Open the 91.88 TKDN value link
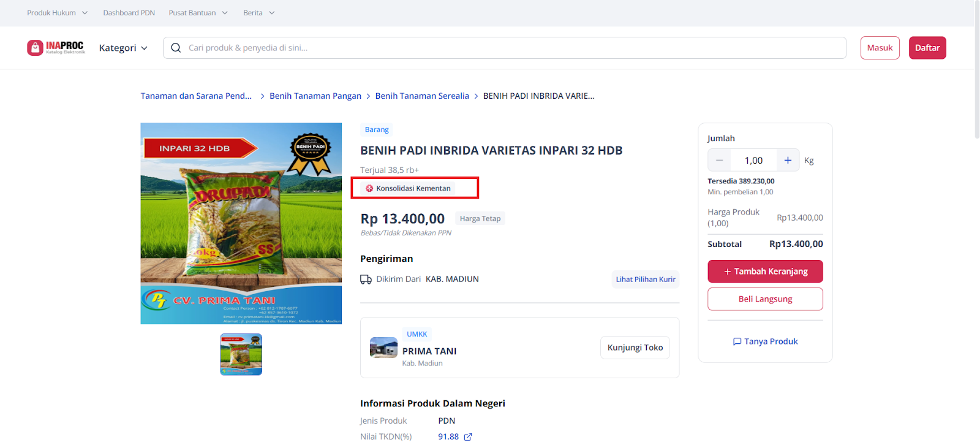980x442 pixels. click(448, 436)
